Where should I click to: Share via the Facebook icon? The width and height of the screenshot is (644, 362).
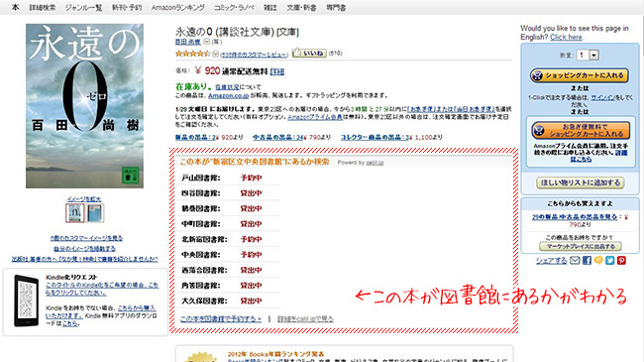pos(587,261)
